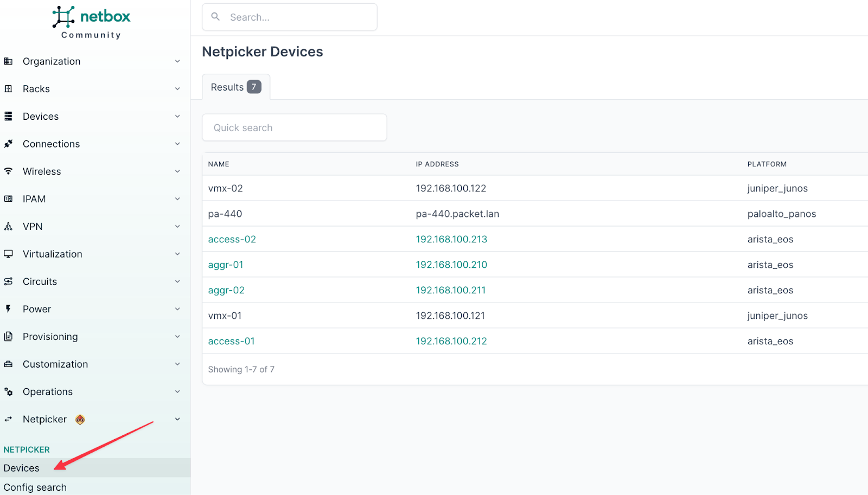Click the pa-440.packet.lan address cell
The image size is (868, 495).
[x=457, y=214]
